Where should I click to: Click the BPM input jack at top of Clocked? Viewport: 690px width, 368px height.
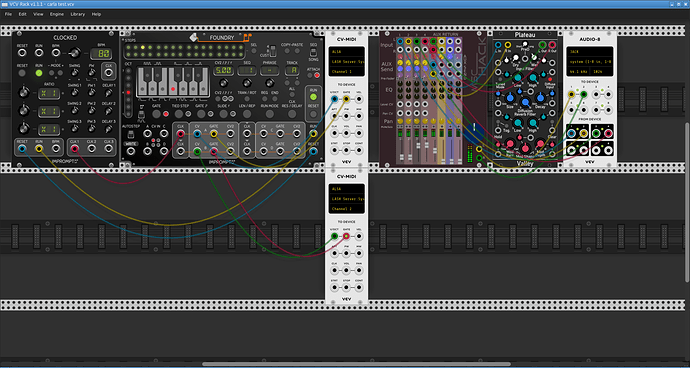pos(56,53)
